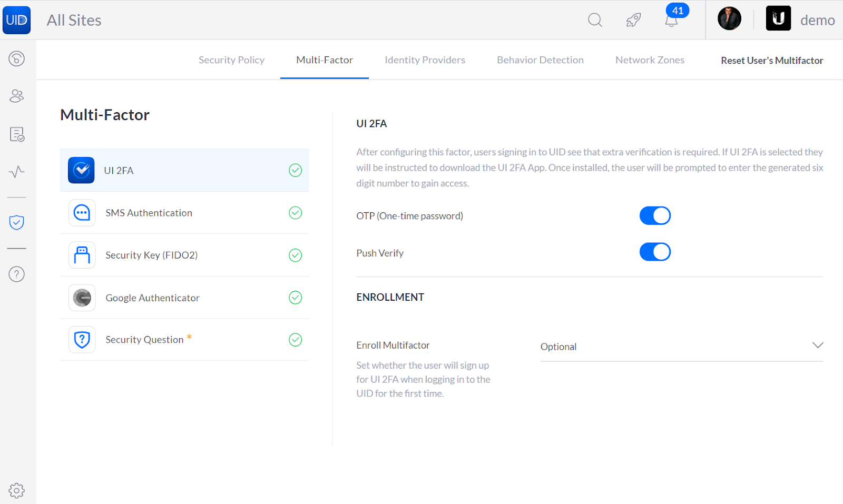Click the Push Verify label
The image size is (843, 504).
[380, 253]
